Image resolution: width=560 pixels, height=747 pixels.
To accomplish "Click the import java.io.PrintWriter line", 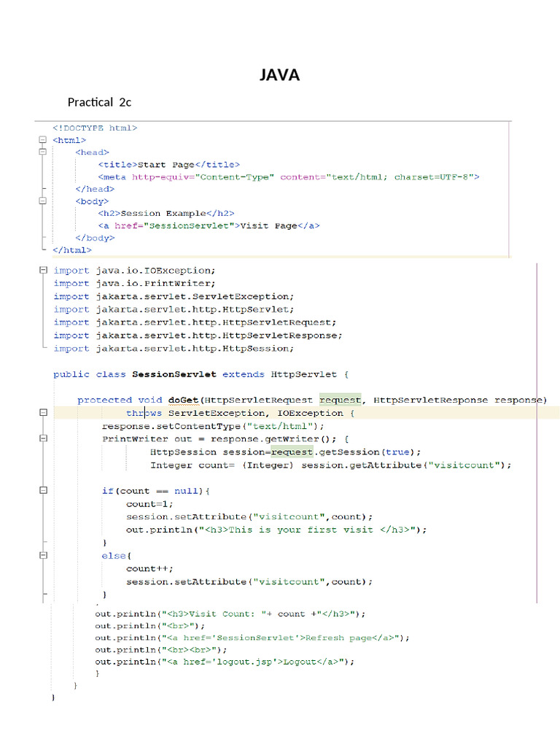I will (134, 284).
